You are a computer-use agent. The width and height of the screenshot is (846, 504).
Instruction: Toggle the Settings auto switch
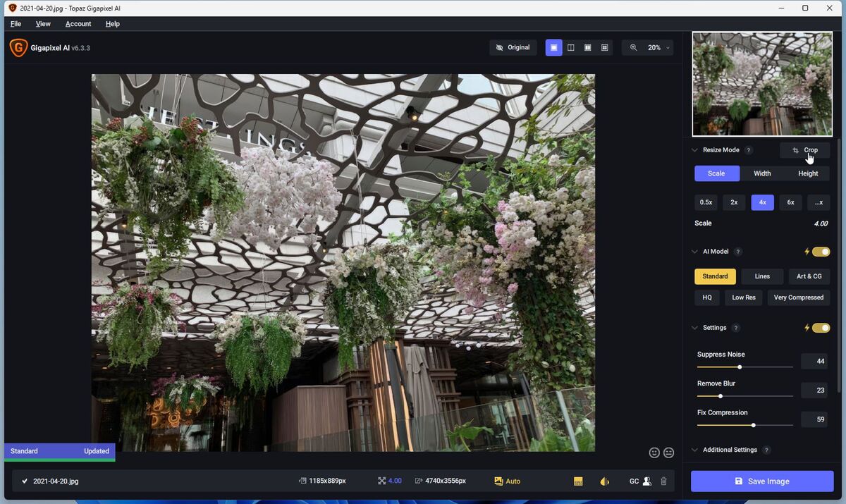click(x=821, y=328)
